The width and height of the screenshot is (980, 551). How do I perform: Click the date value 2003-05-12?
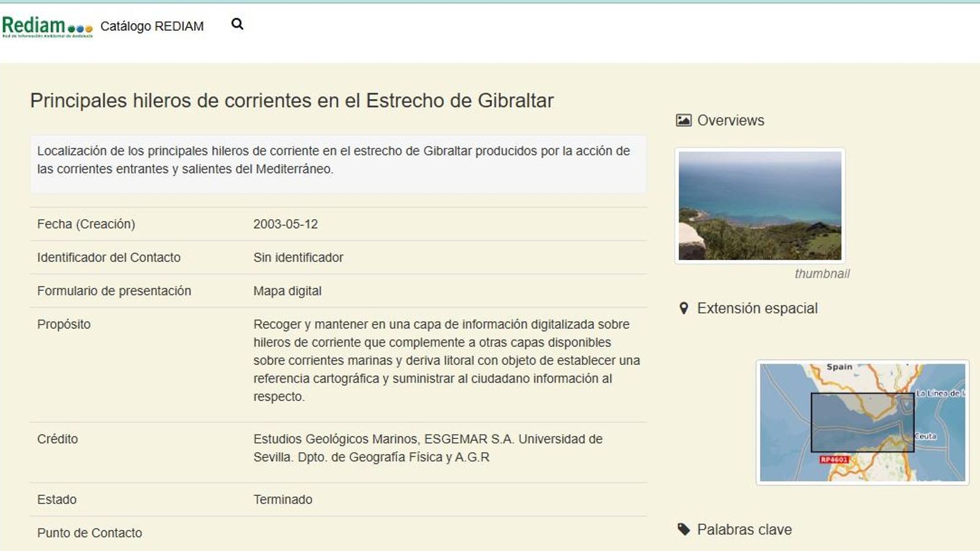pos(285,223)
